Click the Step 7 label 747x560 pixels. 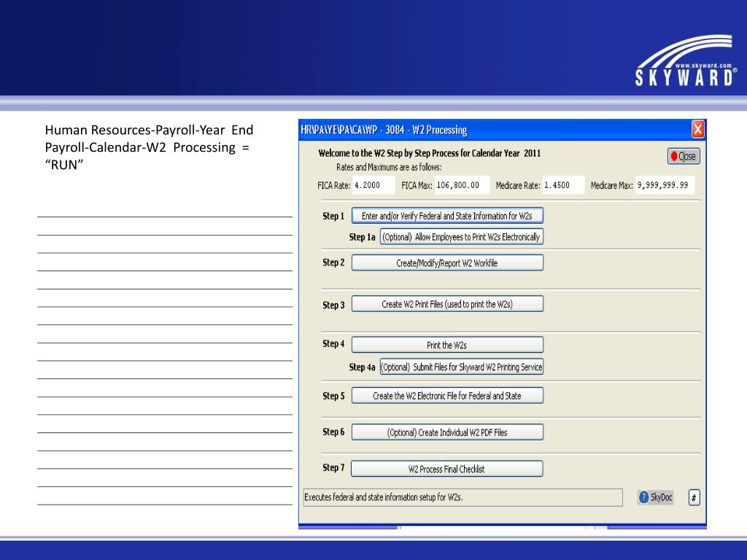click(x=333, y=468)
